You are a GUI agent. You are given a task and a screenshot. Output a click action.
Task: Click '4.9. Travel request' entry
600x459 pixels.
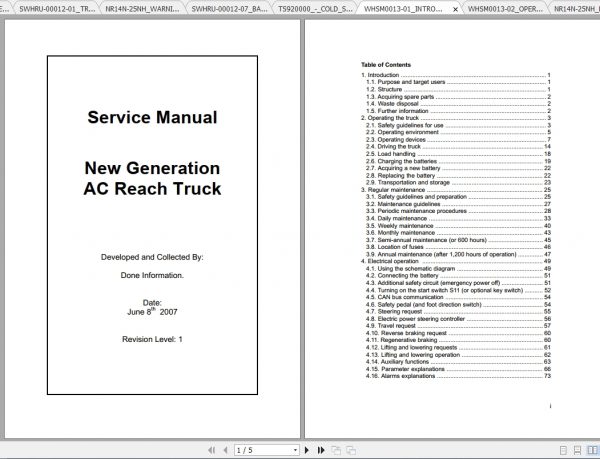(458, 326)
